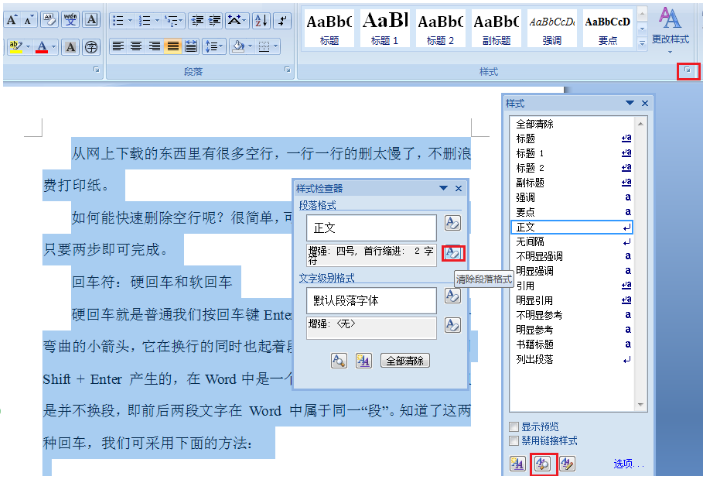Image resolution: width=710 pixels, height=483 pixels.
Task: Click the Distributed alignment icon
Action: 191,47
